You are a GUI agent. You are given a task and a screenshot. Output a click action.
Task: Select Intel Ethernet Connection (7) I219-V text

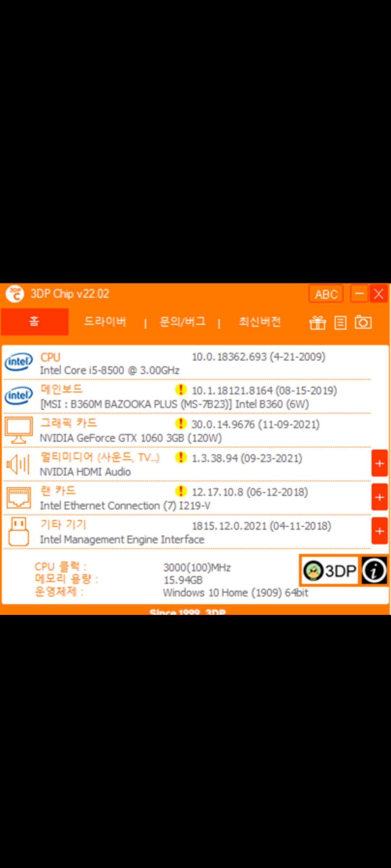(125, 506)
